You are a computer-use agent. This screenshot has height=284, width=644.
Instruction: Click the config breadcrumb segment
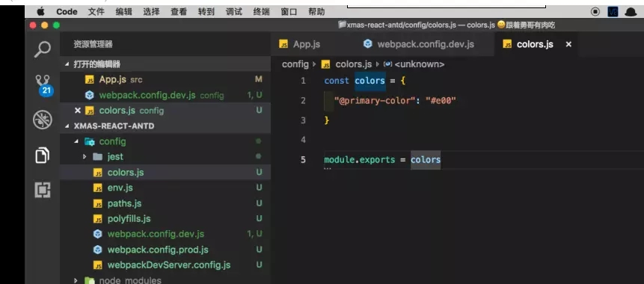pos(295,64)
